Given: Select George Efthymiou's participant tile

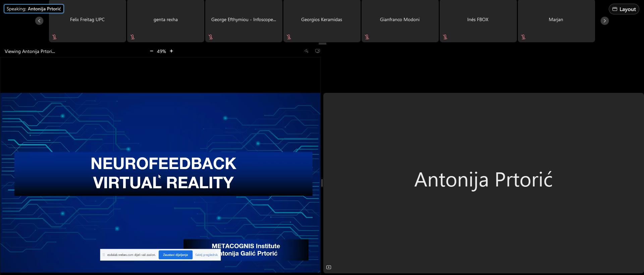Looking at the screenshot, I should pos(244,21).
